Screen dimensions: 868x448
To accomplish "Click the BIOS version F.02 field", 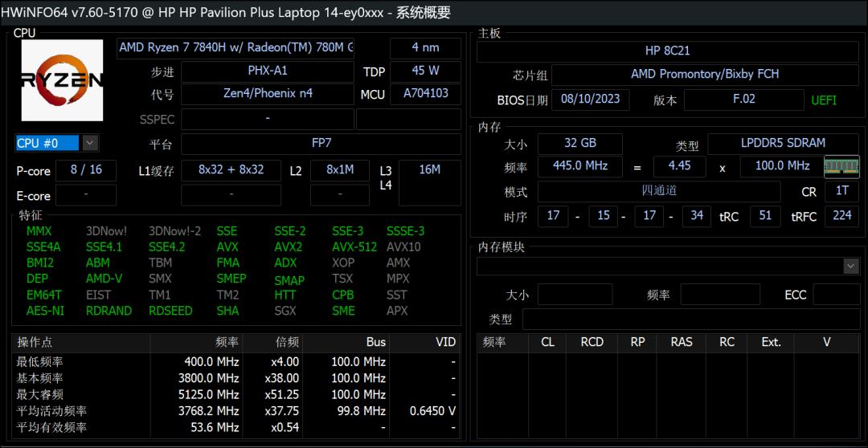I will coord(744,100).
